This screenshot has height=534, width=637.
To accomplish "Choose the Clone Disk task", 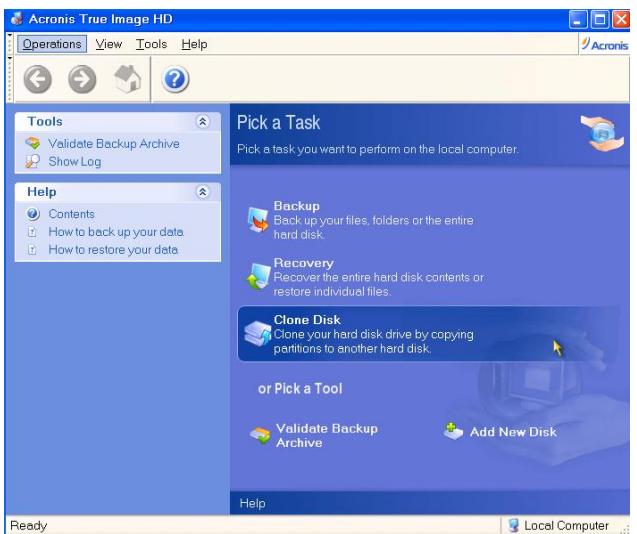I will coord(429,334).
